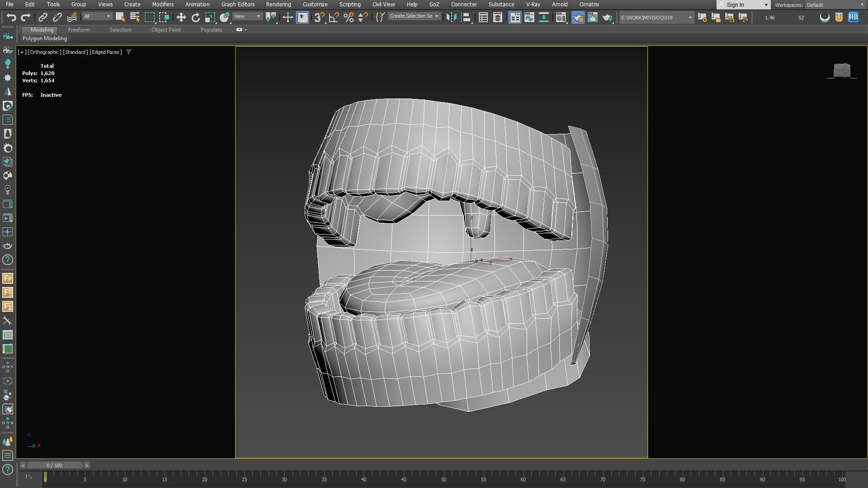This screenshot has width=868, height=488.
Task: Click the Unlink Selection tool
Action: 57,18
